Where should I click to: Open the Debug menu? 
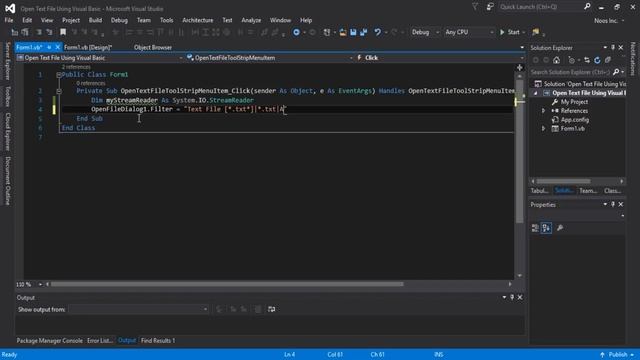click(119, 20)
